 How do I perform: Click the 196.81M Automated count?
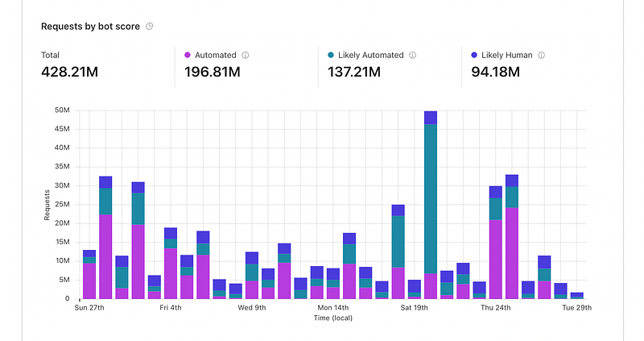tap(213, 72)
